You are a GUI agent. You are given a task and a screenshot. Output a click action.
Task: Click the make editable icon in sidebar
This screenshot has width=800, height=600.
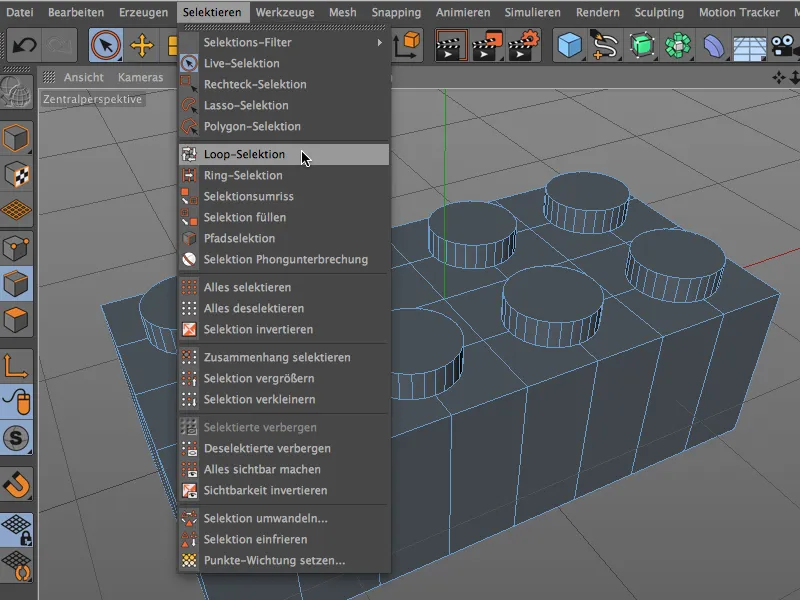coord(16,92)
